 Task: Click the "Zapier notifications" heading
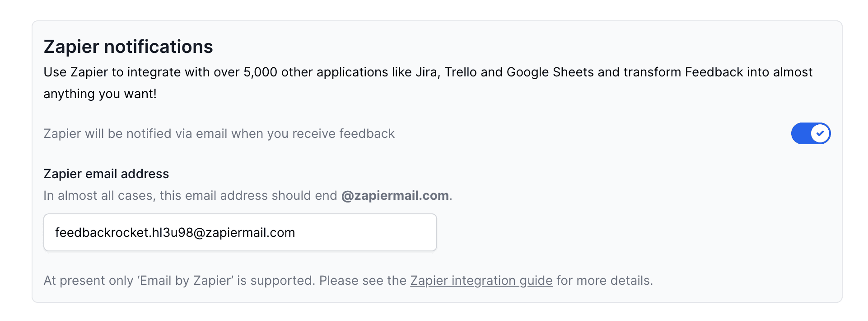point(128,47)
